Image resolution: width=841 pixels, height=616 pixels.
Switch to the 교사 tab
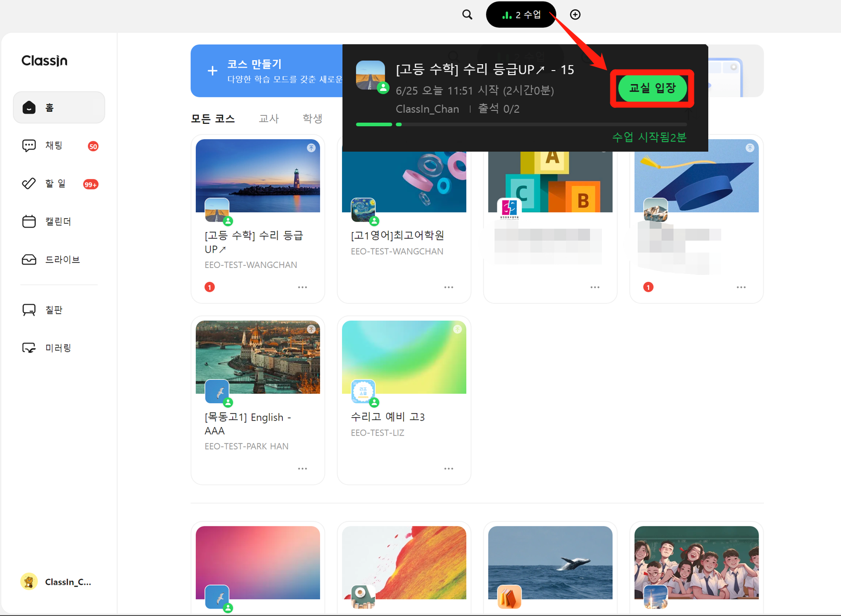tap(269, 119)
